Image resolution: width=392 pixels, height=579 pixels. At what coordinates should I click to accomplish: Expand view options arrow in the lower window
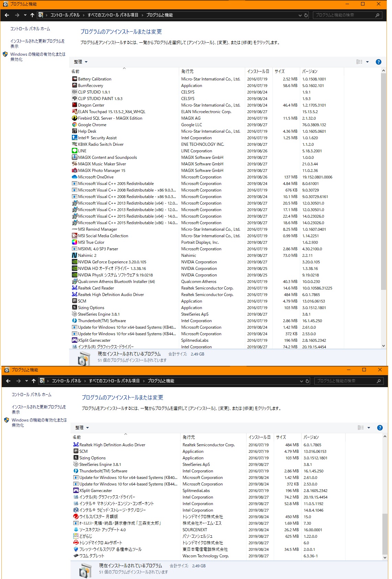tap(369, 428)
